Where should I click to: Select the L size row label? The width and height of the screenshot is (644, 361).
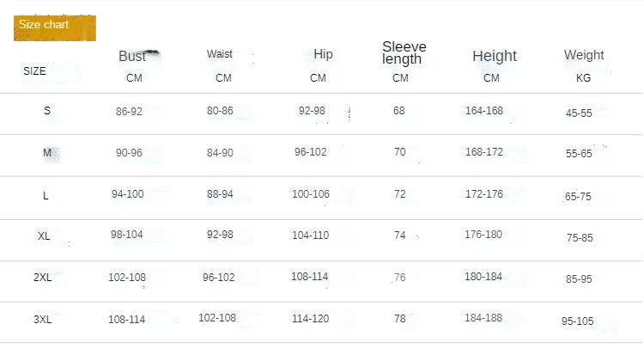[x=46, y=195]
